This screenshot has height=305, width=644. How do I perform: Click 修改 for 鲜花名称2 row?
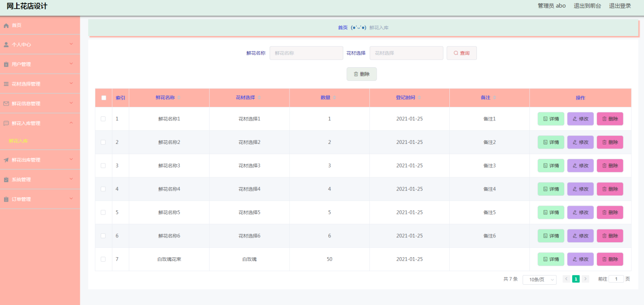tap(580, 142)
